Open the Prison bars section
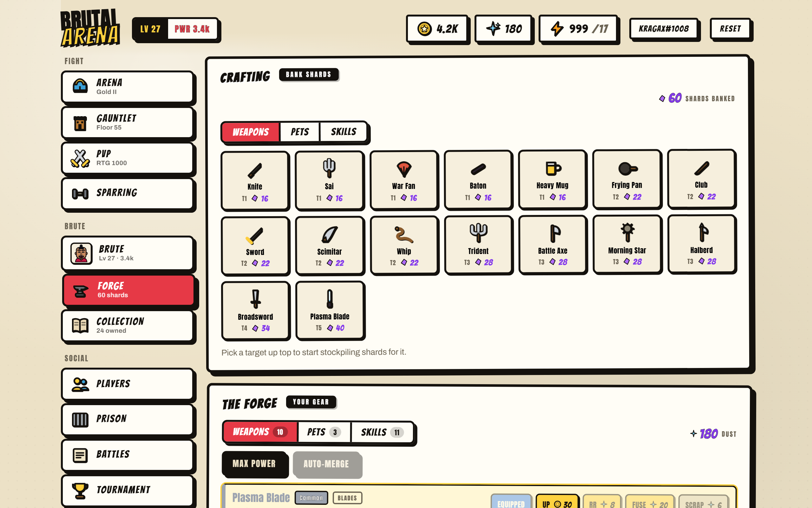This screenshot has height=508, width=812. [128, 419]
